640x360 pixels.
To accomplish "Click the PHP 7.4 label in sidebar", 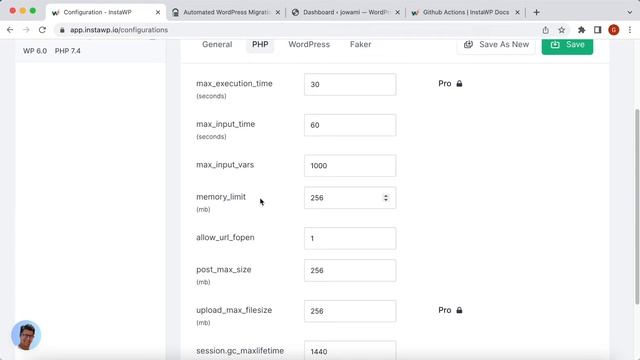I will tap(67, 51).
